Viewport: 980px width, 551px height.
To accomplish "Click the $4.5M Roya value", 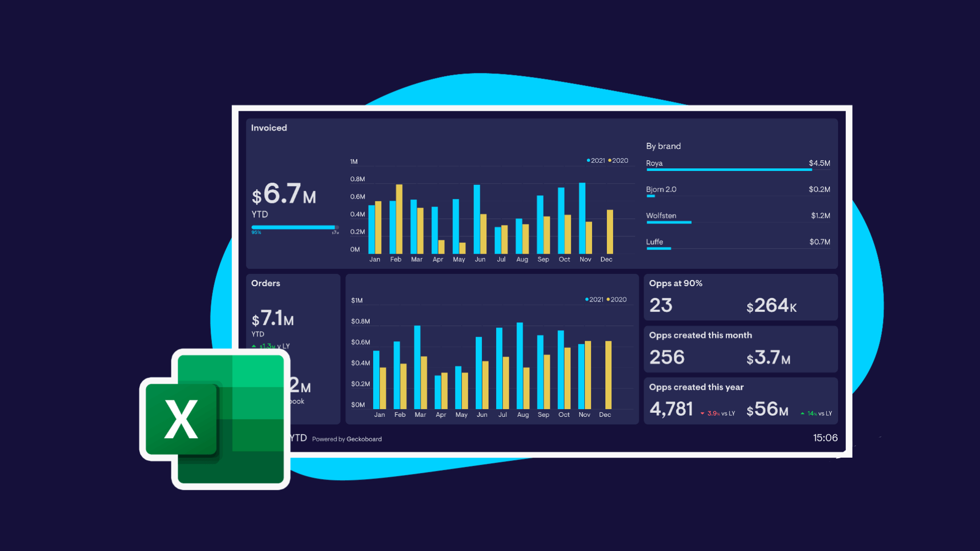I will 819,163.
